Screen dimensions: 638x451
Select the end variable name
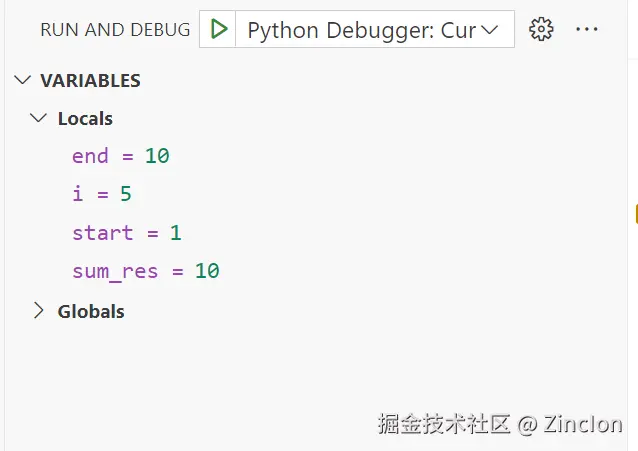[x=88, y=156]
